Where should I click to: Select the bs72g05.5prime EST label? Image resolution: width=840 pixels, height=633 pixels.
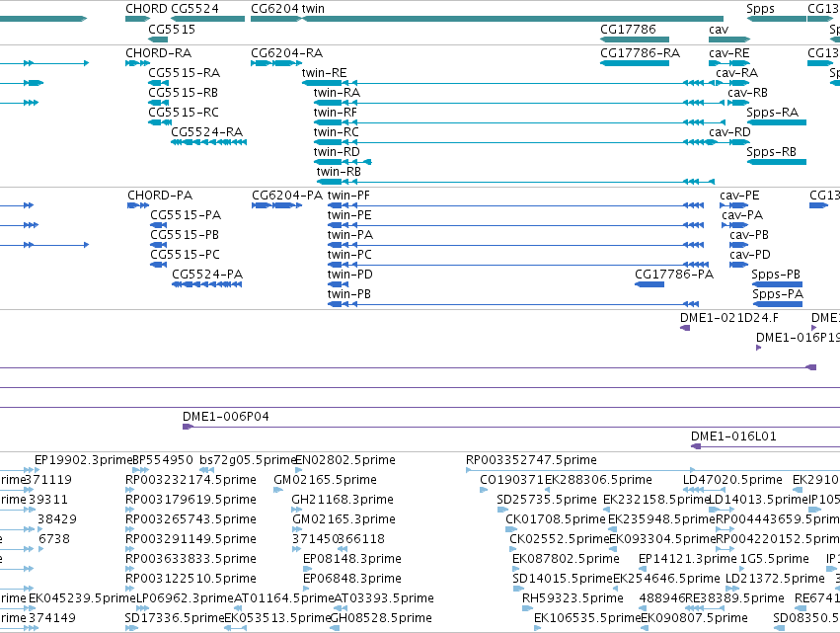tap(248, 460)
